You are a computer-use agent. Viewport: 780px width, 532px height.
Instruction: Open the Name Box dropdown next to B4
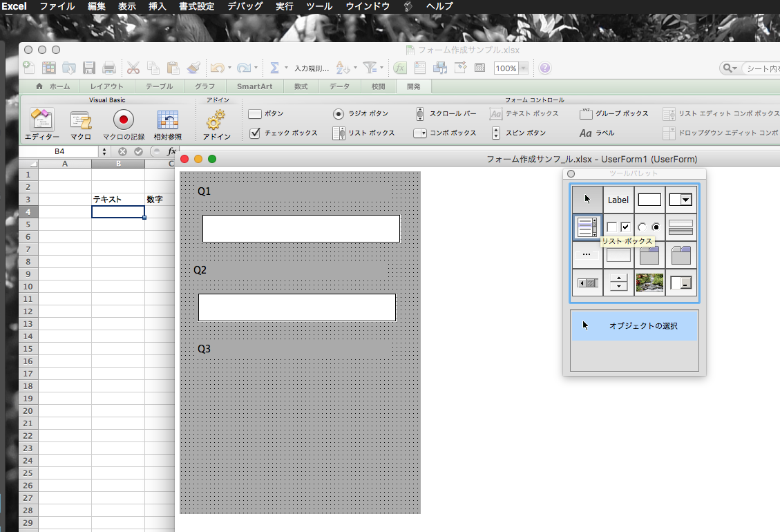click(104, 151)
